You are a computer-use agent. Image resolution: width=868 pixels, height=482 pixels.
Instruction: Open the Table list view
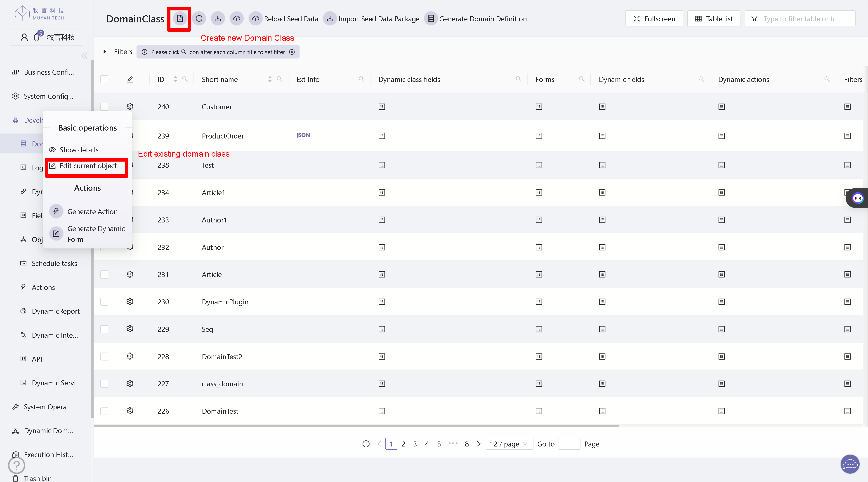coord(714,19)
